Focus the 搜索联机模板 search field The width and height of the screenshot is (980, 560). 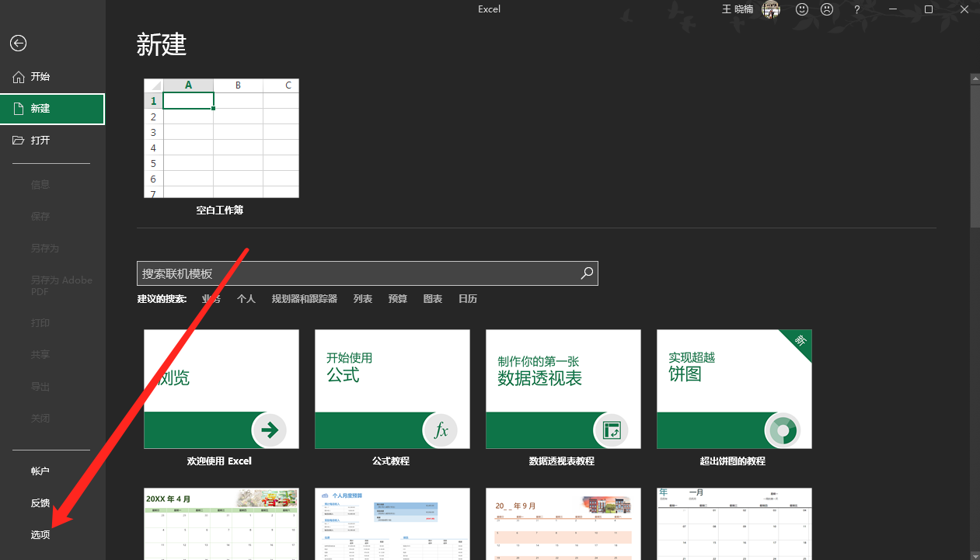357,273
